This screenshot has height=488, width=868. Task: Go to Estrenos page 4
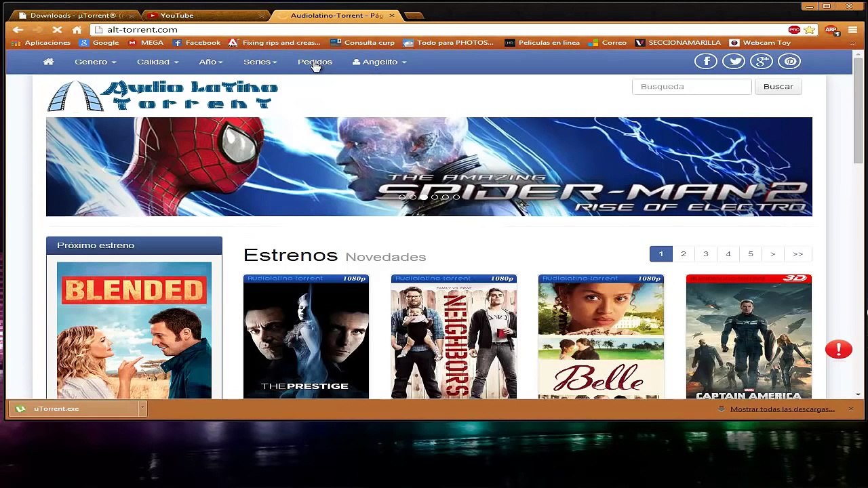click(728, 254)
